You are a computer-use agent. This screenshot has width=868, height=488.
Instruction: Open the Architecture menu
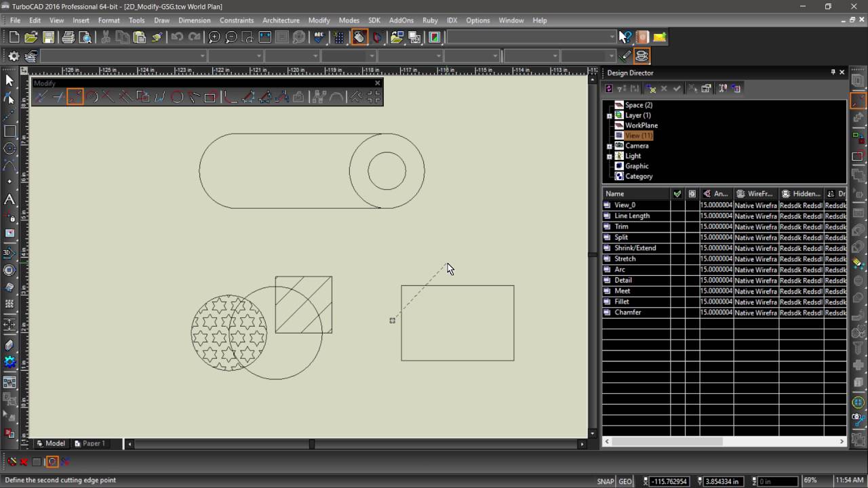[x=281, y=20]
